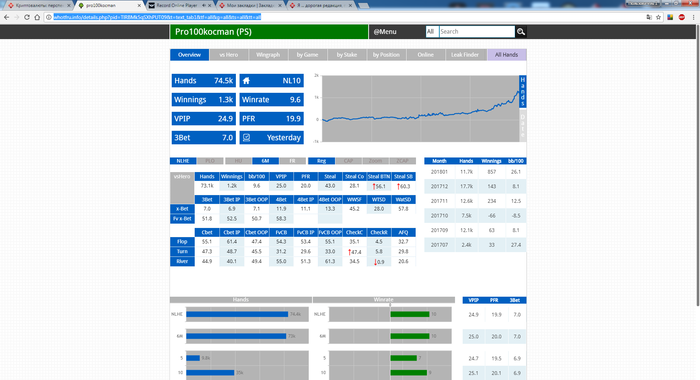
Task: Mute the Record Online Player tab speaker icon
Action: [x=204, y=5]
